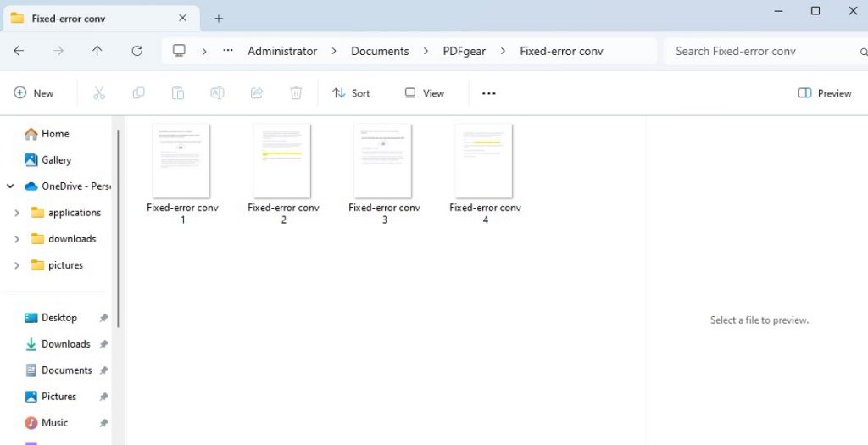Click the This PC monitor icon in address bar
Screen dimensions: 868x445
pos(179,51)
